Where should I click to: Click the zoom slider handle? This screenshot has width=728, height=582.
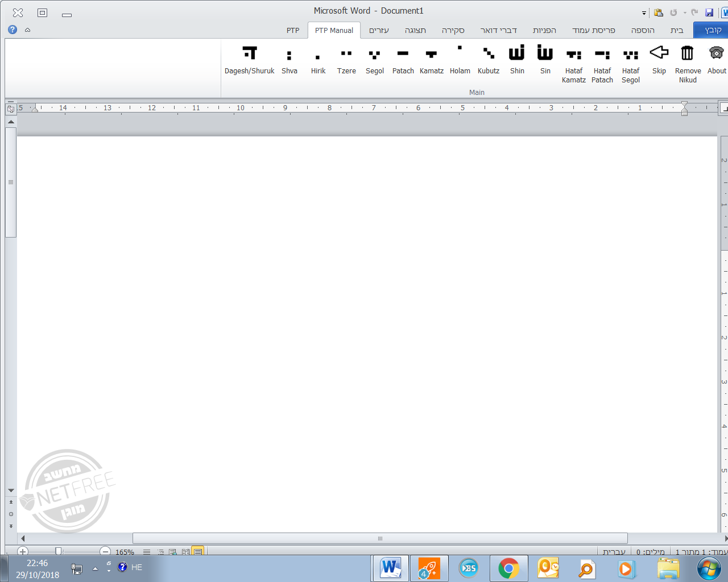[x=58, y=551]
